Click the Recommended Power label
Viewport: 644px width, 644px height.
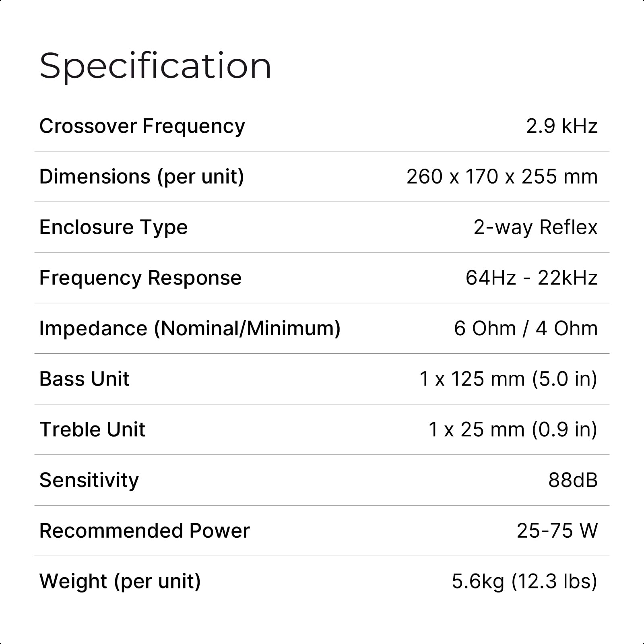[x=144, y=531]
